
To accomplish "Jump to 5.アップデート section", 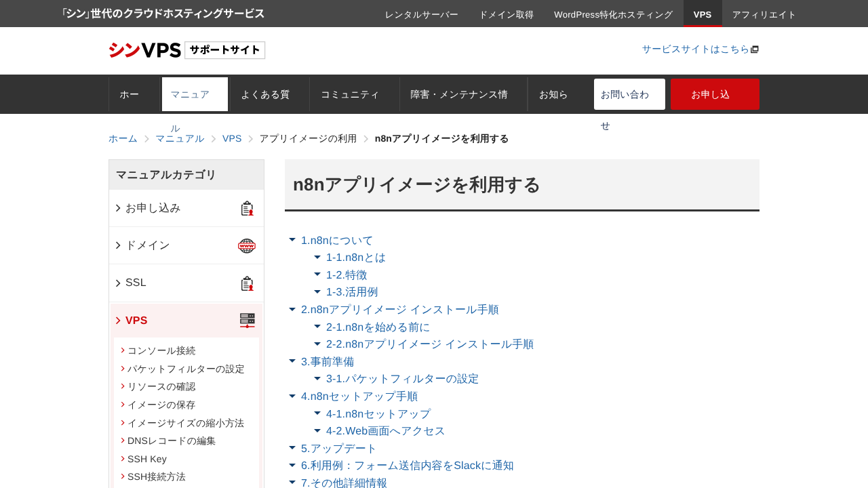I will 339,448.
